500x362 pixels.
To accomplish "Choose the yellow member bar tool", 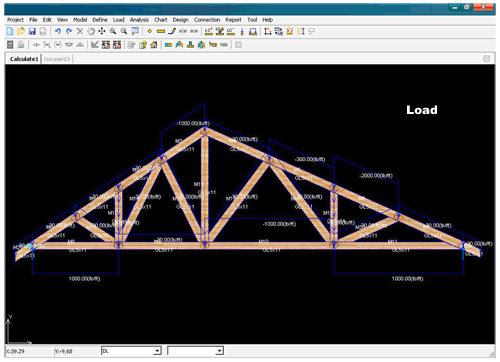I will [x=161, y=31].
